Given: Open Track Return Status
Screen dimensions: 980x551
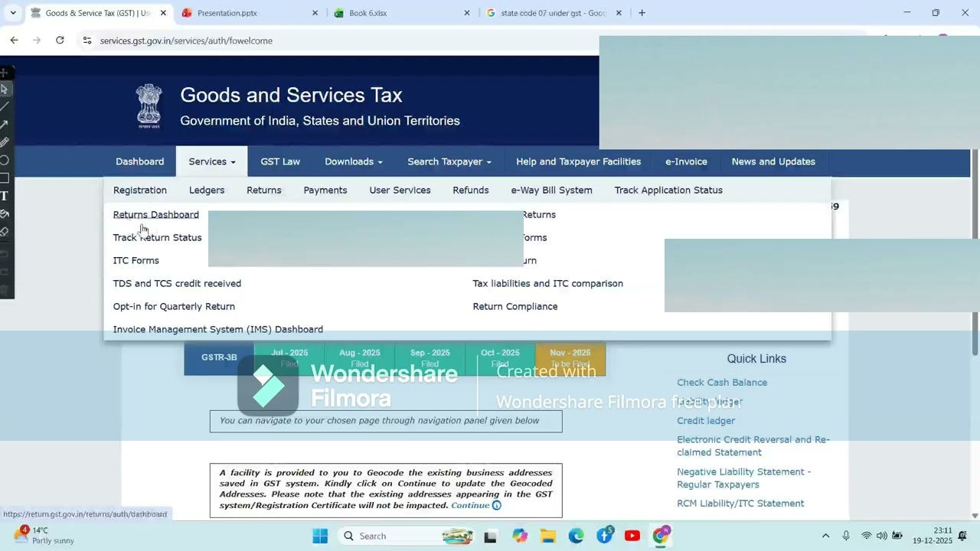Looking at the screenshot, I should point(157,237).
